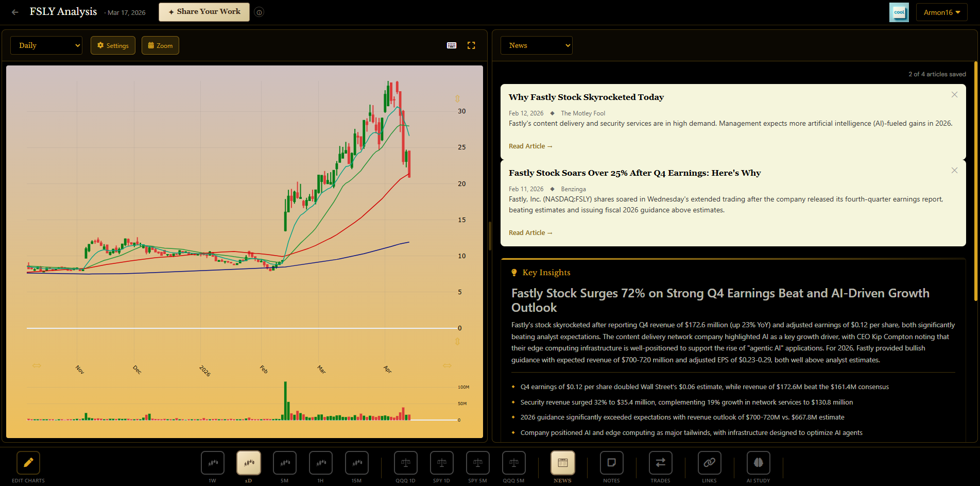Go back using the arrow beside FSLY Analysis
Viewport: 980px width, 486px height.
(15, 12)
